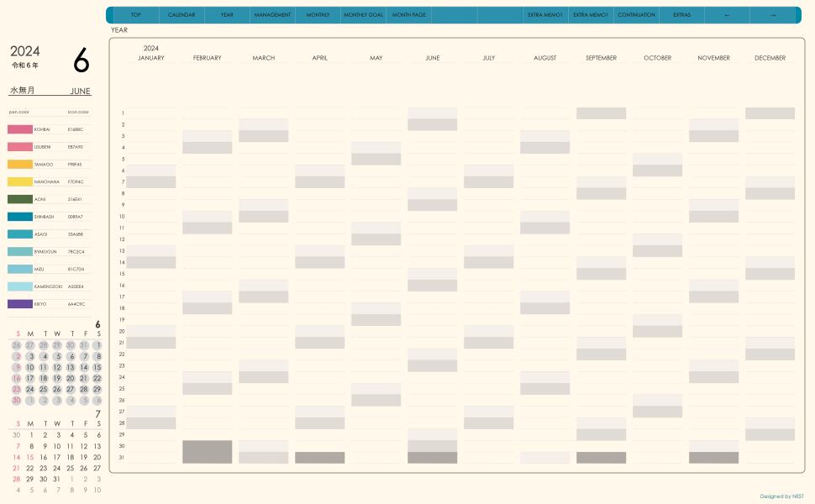The image size is (815, 504).
Task: Click the NOVEMBER column header
Action: click(x=713, y=58)
